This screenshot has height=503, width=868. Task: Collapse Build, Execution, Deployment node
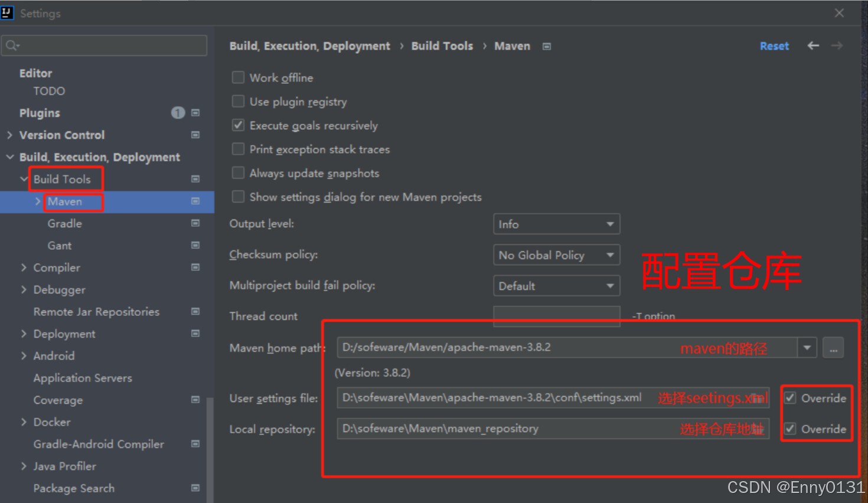click(9, 157)
